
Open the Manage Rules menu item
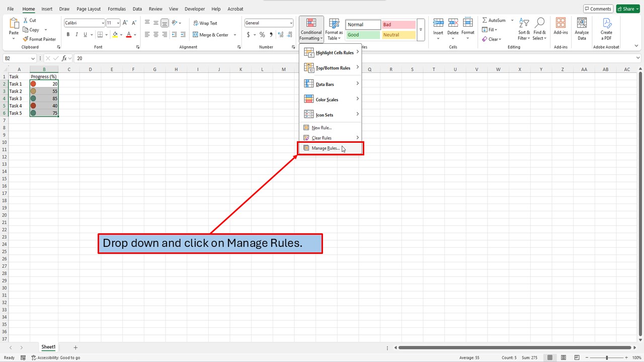[326, 148]
